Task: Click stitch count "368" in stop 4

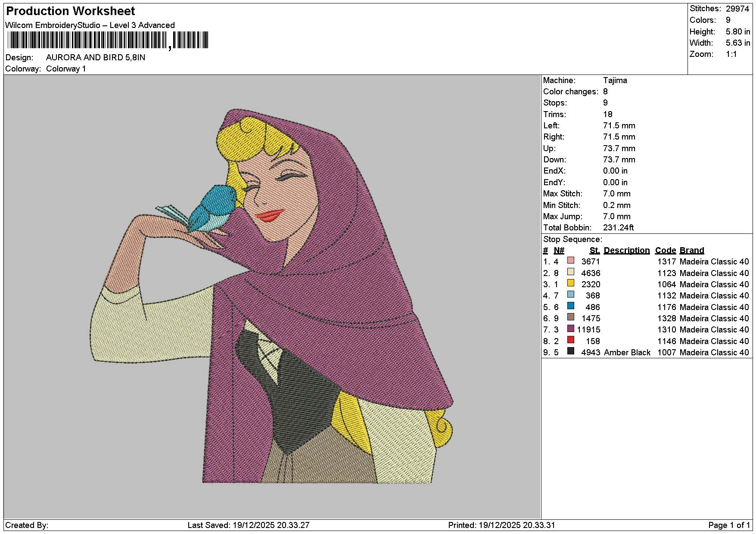Action: point(593,296)
